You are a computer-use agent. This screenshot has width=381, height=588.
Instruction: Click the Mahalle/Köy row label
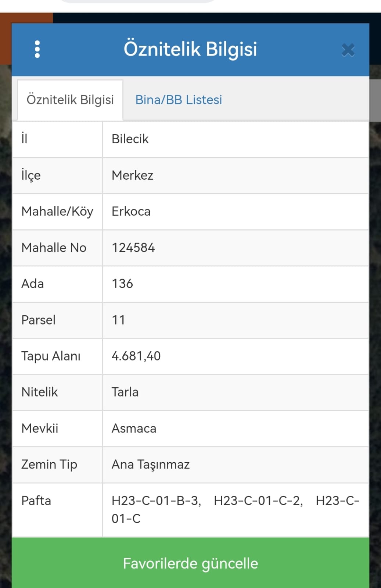[57, 212]
